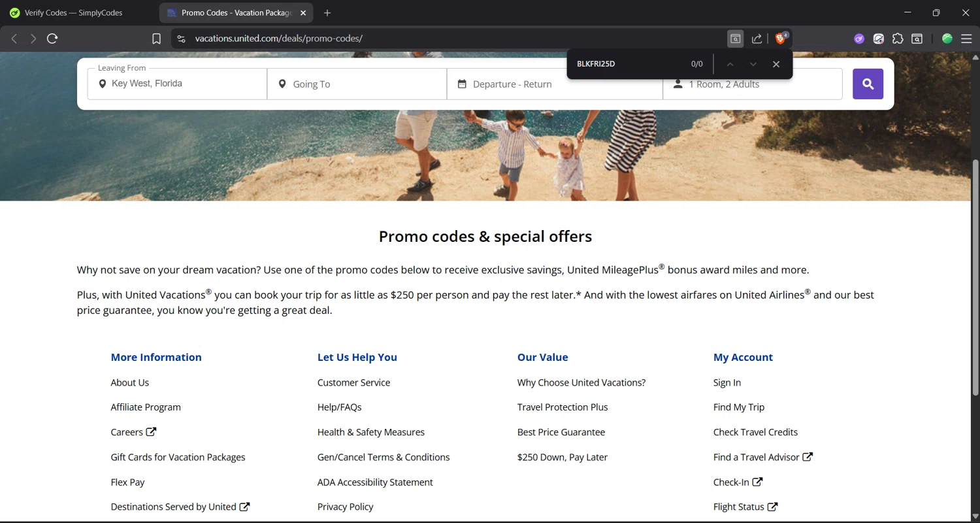Open Gen/Cancel Terms & Conditions link
Viewport: 980px width, 523px height.
tap(384, 457)
